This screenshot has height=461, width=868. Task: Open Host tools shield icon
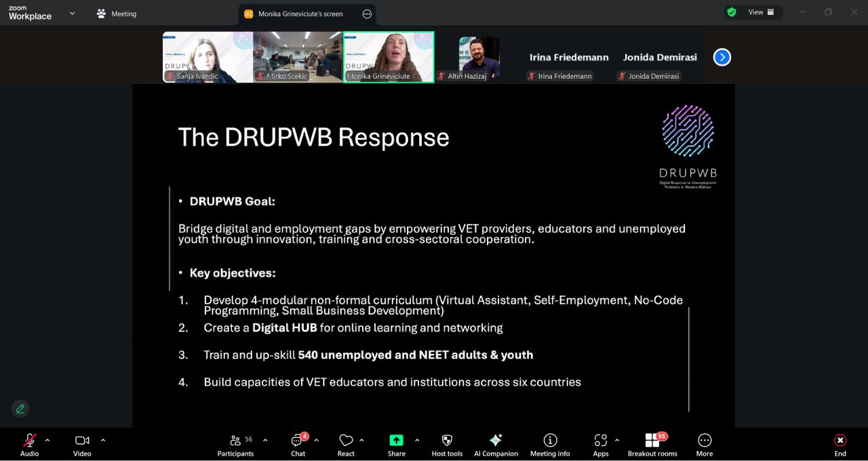(x=447, y=444)
